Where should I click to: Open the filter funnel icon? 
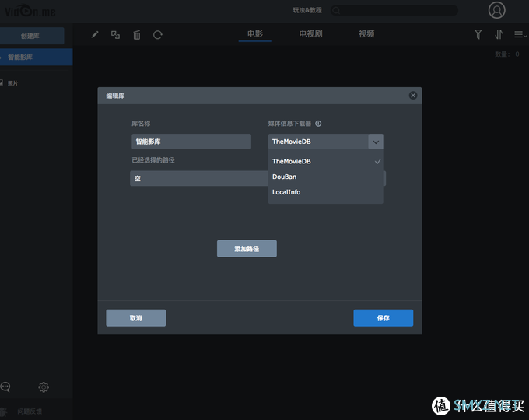tap(478, 34)
